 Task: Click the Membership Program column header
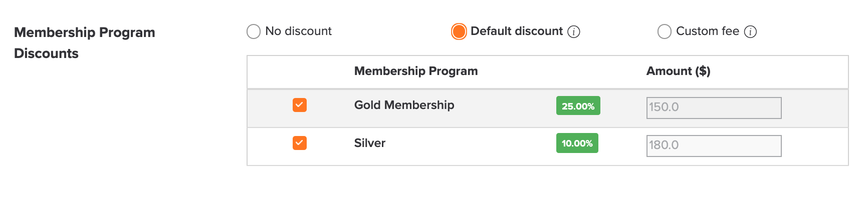pos(416,71)
